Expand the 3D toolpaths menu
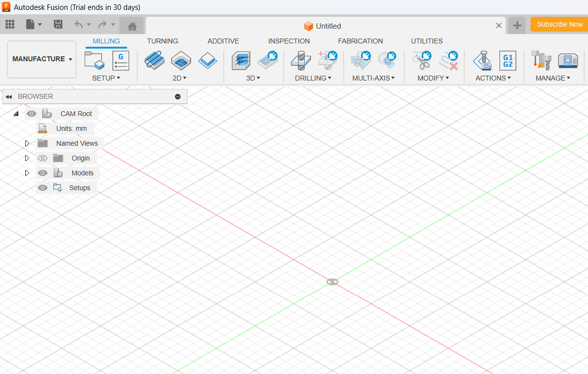 pyautogui.click(x=253, y=78)
